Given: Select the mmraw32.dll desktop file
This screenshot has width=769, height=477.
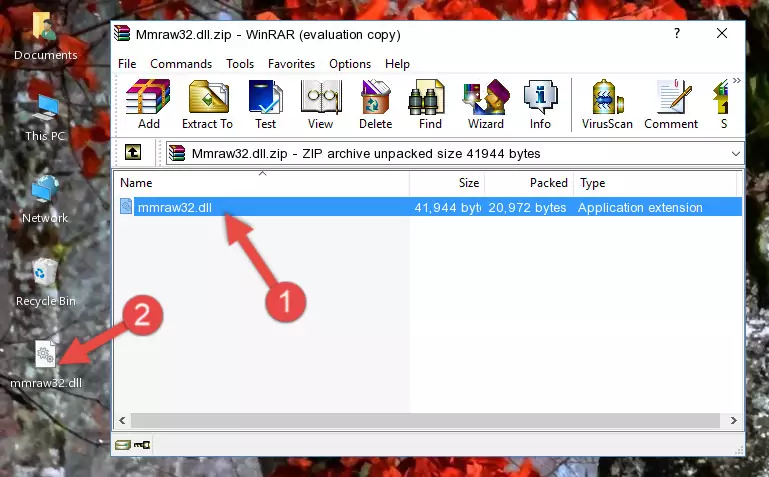Looking at the screenshot, I should [x=46, y=365].
